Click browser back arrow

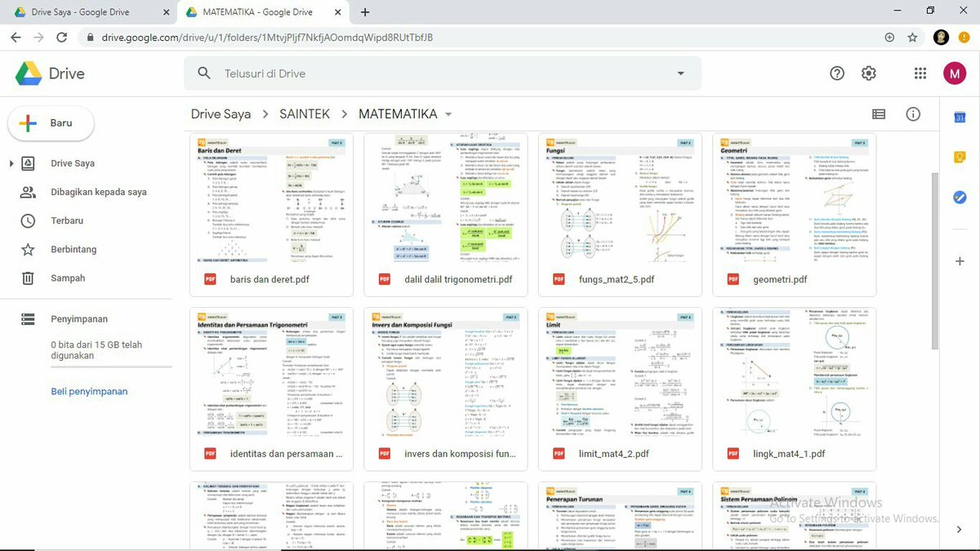click(16, 38)
